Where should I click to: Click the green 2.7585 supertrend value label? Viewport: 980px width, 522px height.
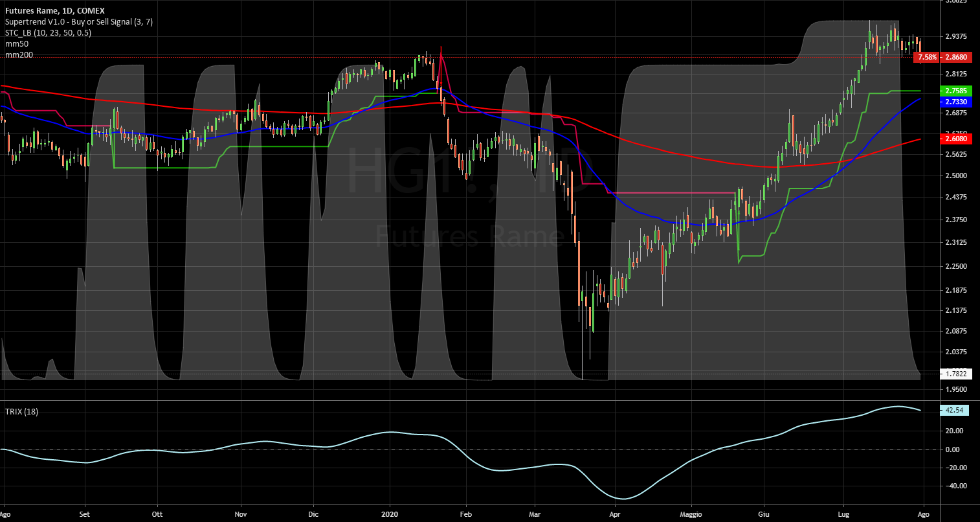pyautogui.click(x=955, y=91)
